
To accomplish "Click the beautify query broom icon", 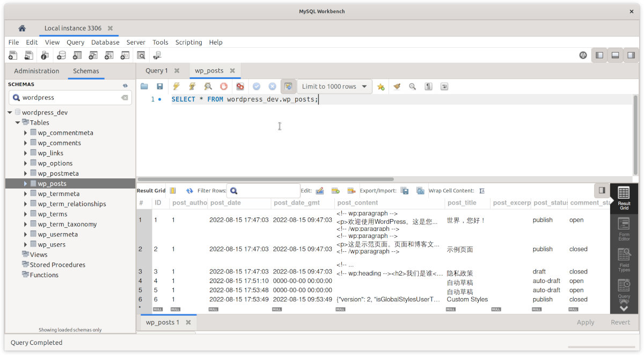I will click(397, 86).
